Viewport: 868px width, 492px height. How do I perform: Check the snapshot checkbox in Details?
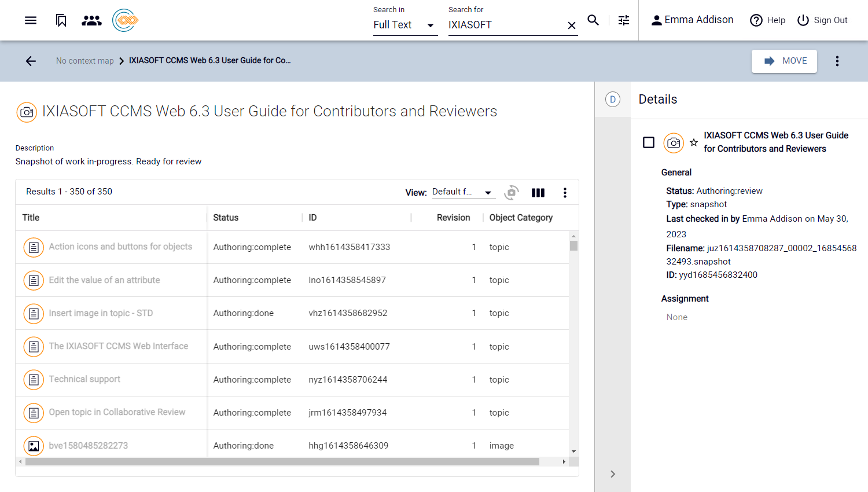[649, 142]
